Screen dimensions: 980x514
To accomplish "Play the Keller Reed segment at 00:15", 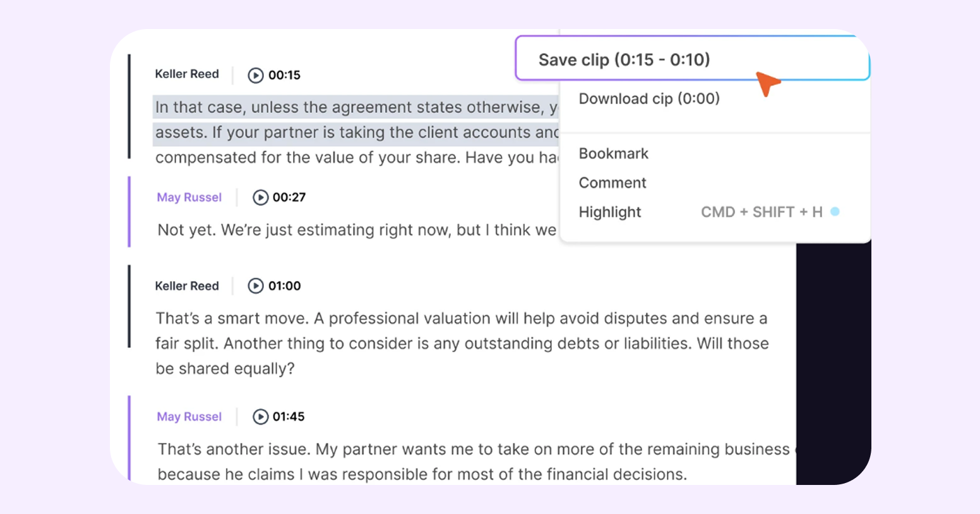I will coord(255,75).
